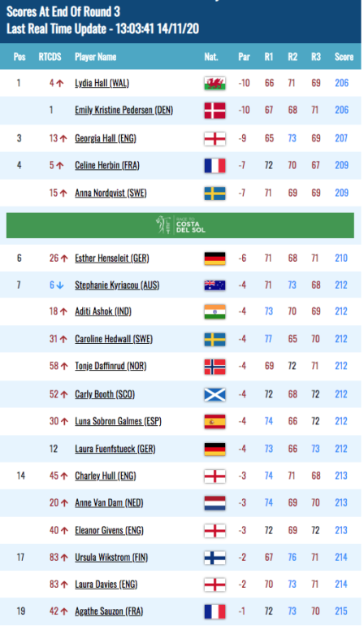Click the Scotland flag in Carly Booth's row
Screen dimensions: 364x626
tap(214, 394)
